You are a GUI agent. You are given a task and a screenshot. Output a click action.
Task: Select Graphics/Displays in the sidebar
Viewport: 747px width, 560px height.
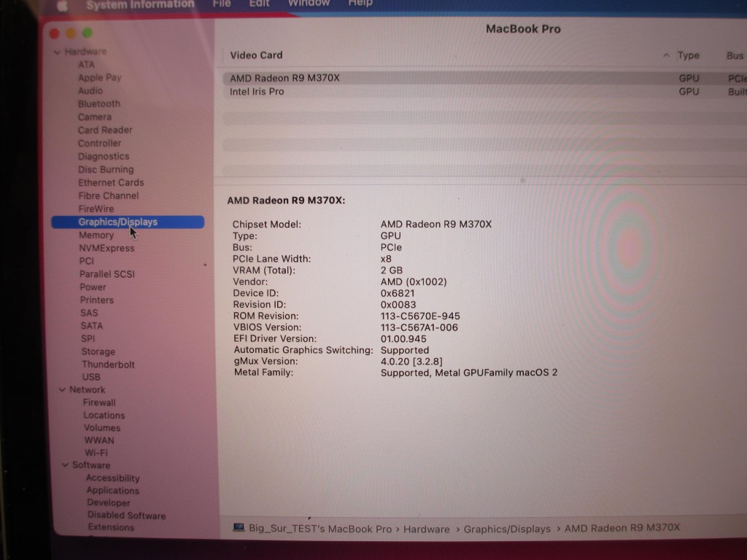point(128,222)
